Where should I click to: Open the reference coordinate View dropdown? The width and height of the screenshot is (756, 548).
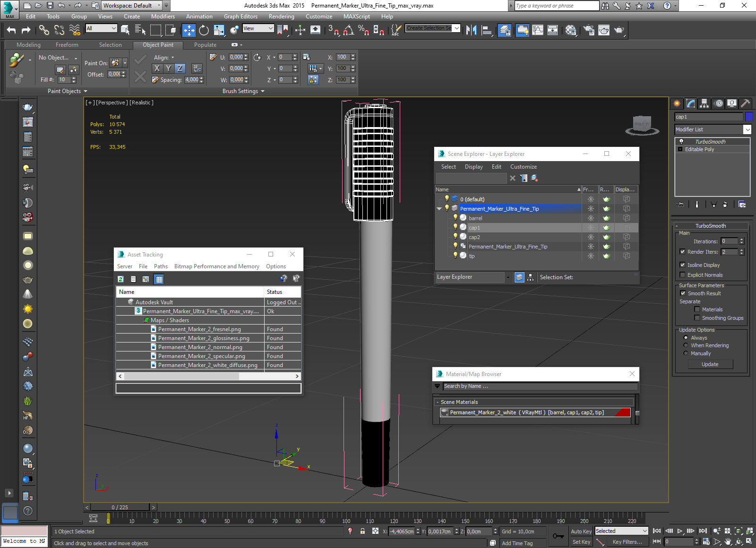pos(258,28)
